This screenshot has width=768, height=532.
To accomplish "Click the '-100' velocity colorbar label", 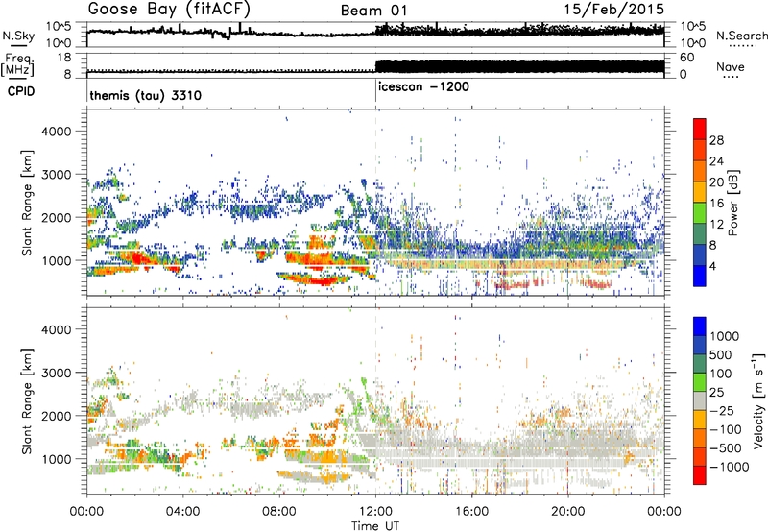I will coord(728,429).
